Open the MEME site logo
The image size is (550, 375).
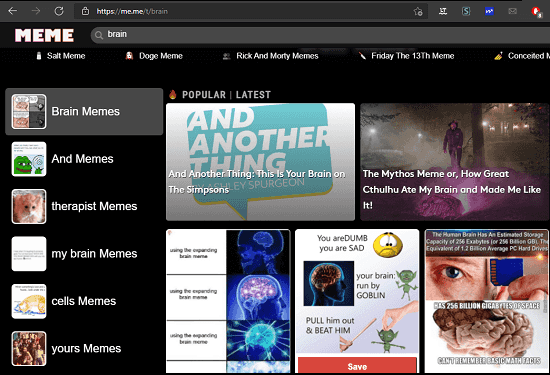coord(44,35)
